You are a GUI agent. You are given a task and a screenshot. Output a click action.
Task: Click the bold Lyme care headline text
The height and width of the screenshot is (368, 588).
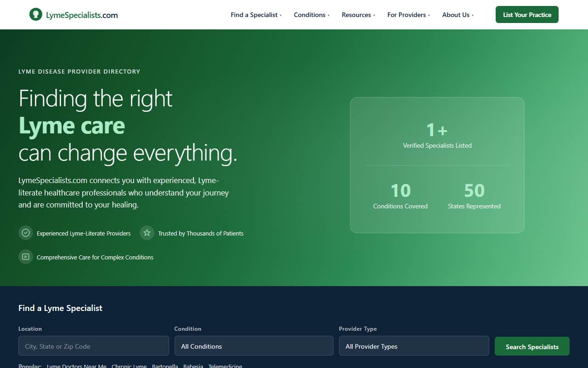[72, 126]
